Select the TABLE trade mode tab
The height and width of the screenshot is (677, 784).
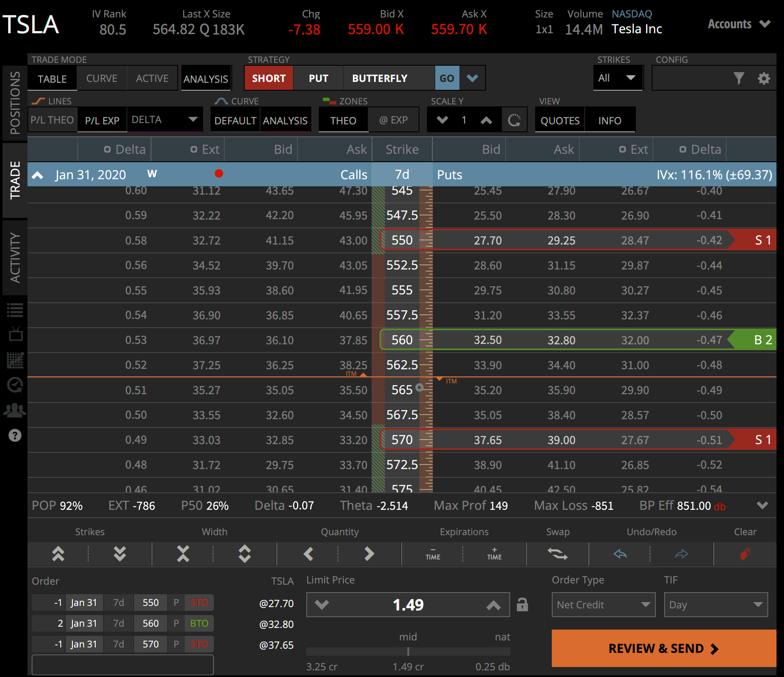point(52,78)
